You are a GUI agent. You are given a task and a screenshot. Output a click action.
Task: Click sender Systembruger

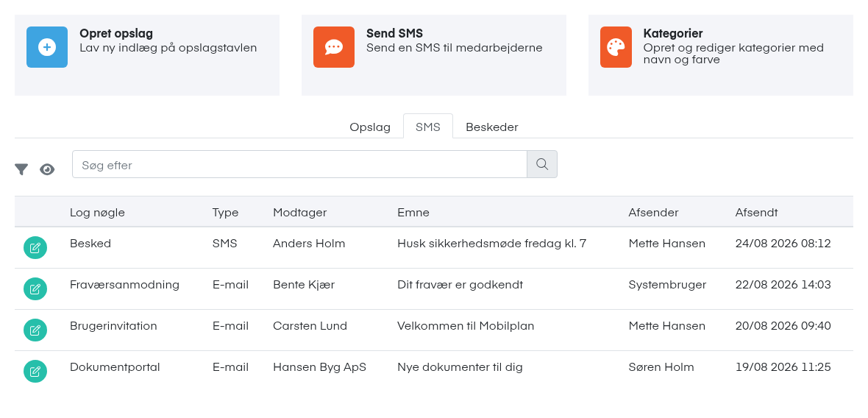[x=668, y=285]
